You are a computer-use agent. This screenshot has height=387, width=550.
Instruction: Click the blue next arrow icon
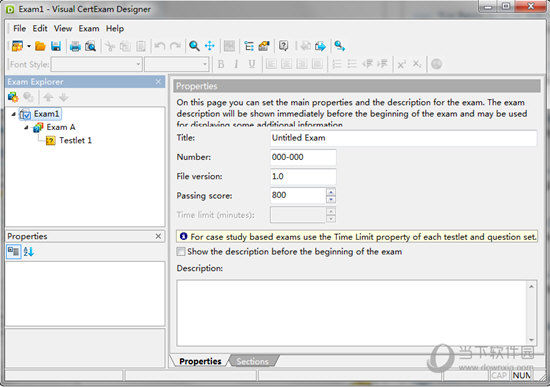320,46
